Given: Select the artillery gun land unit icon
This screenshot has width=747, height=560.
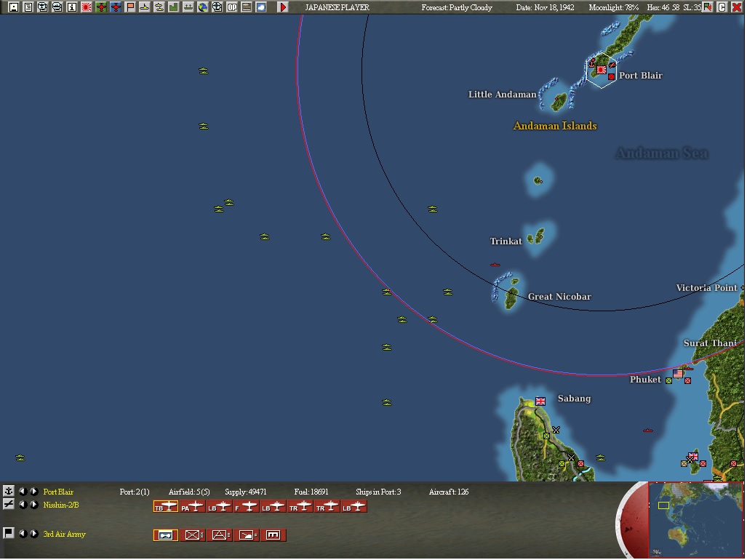Looking at the screenshot, I should [x=247, y=535].
